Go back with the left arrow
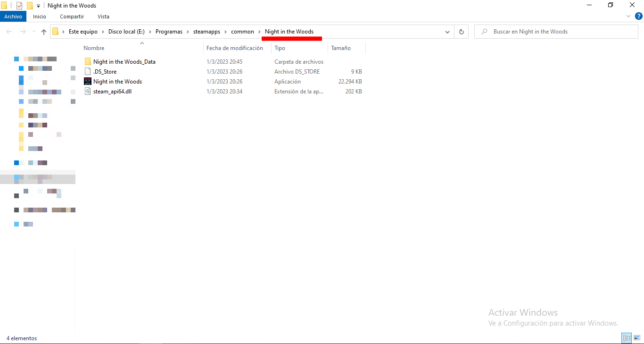 [9, 32]
